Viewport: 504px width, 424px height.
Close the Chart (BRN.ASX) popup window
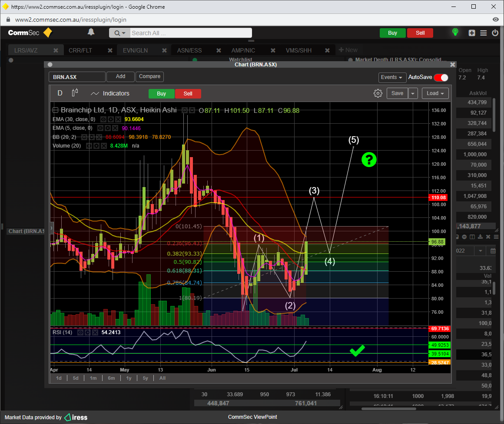[x=453, y=65]
